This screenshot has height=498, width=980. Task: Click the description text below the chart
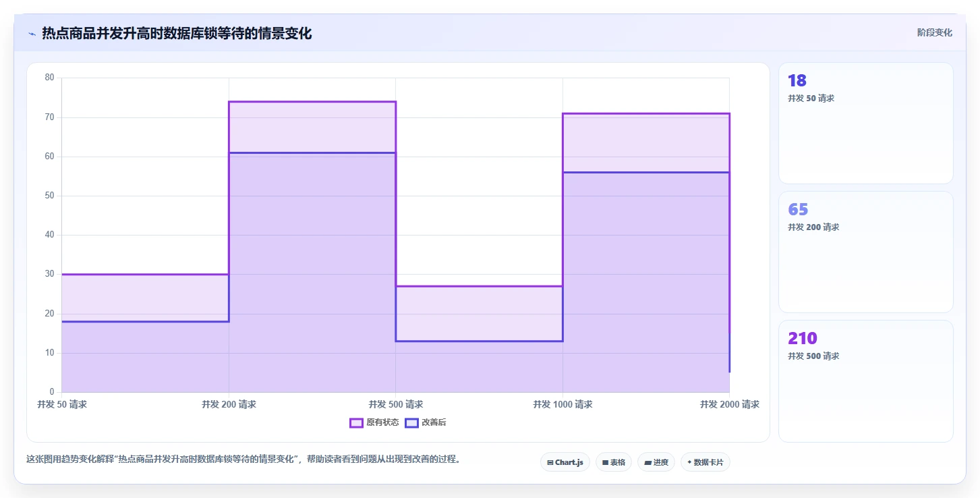click(x=243, y=459)
